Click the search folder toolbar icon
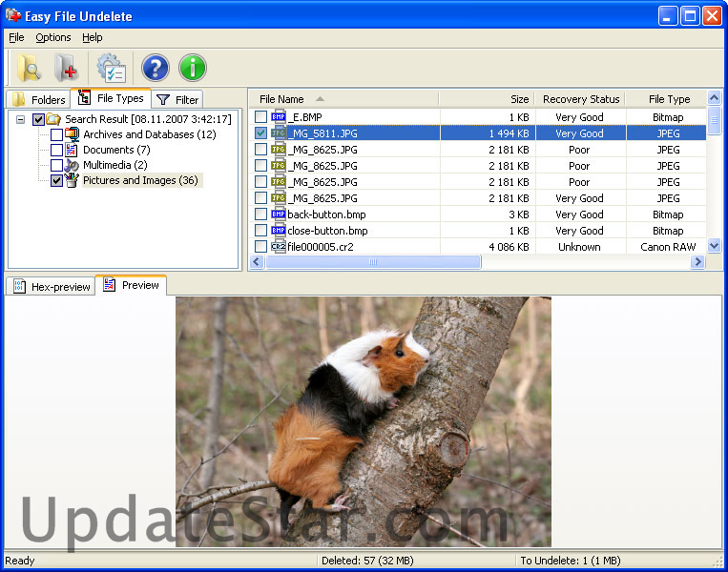728x572 pixels. click(x=29, y=68)
